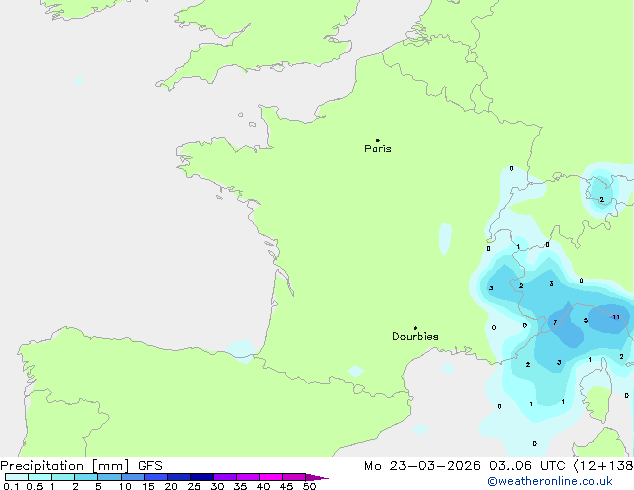Screen dimensions: 634x490
Task: Pick the 30–35 mm purple legend swatch
Action: pos(225,477)
